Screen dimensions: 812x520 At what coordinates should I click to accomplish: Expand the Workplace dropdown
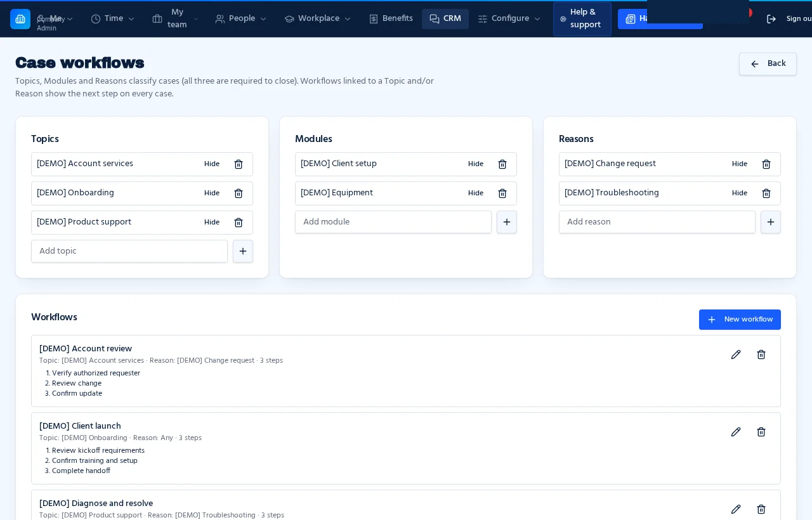[x=318, y=19]
